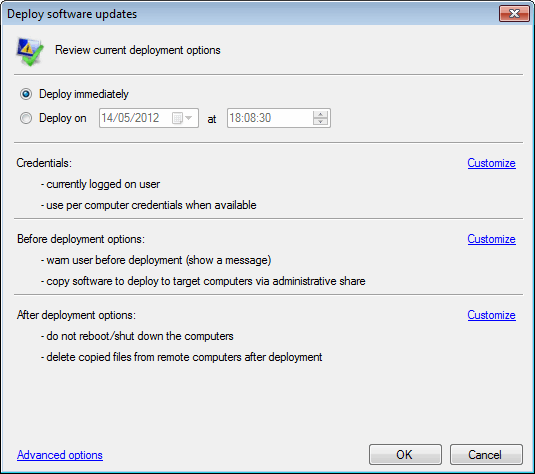
Task: Cancel the deployment dialog
Action: tap(486, 455)
